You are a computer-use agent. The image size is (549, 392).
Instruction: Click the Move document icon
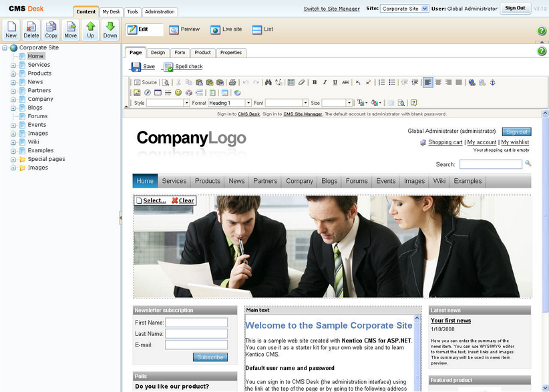coord(71,30)
